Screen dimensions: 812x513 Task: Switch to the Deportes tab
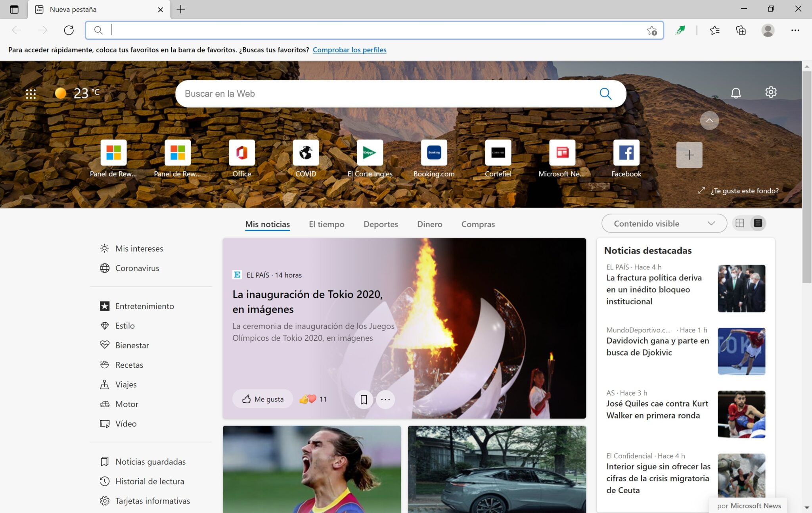pyautogui.click(x=381, y=224)
